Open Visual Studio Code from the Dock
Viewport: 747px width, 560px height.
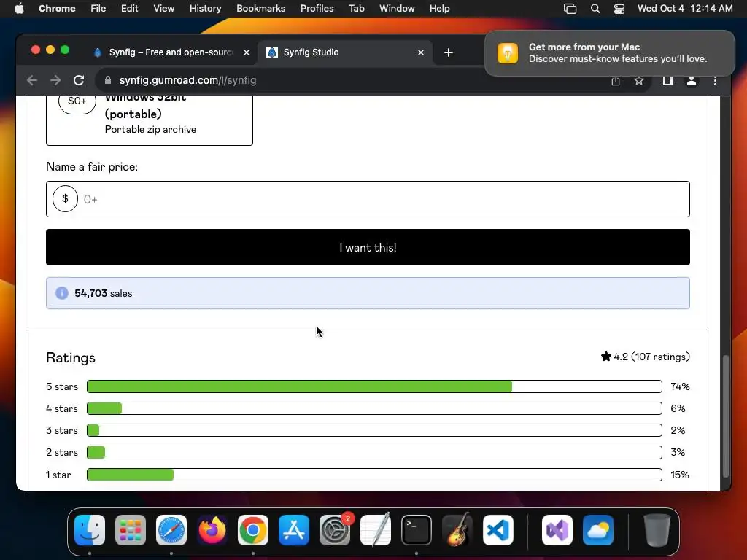(x=498, y=529)
